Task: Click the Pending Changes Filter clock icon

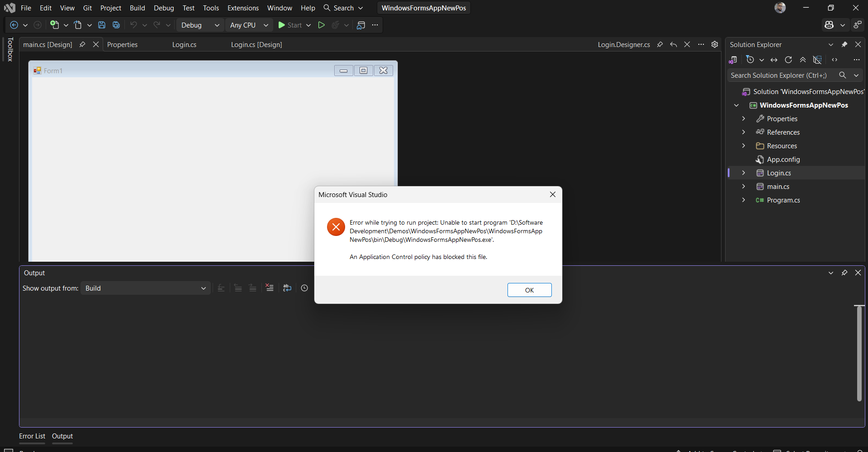Action: (750, 60)
